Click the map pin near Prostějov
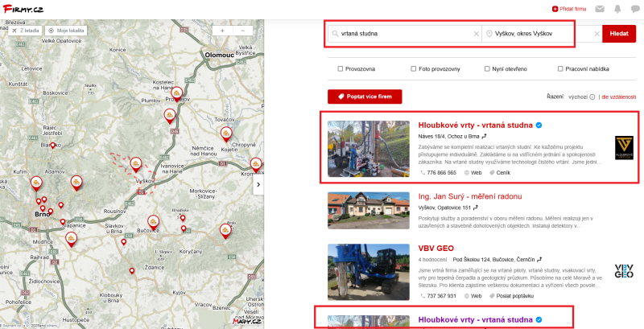The width and height of the screenshot is (644, 329). 177,94
